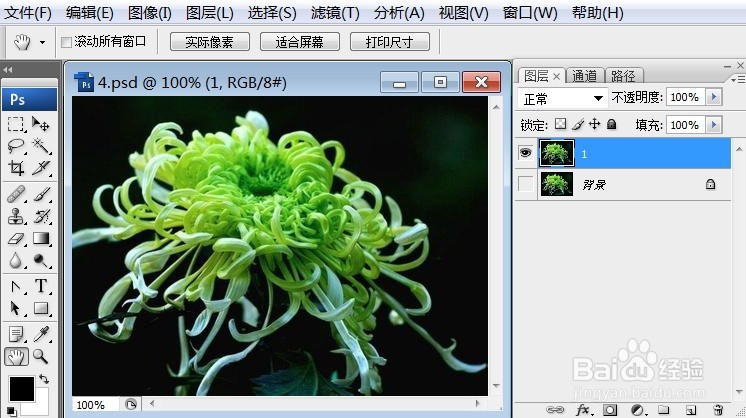Open the 编辑(E) menu
Screen dimensions: 746x418
click(x=89, y=13)
